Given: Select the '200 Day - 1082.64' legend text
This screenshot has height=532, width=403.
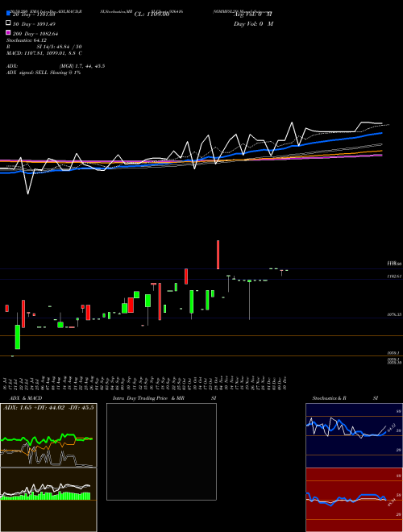Looking at the screenshot, I should pos(35,34).
